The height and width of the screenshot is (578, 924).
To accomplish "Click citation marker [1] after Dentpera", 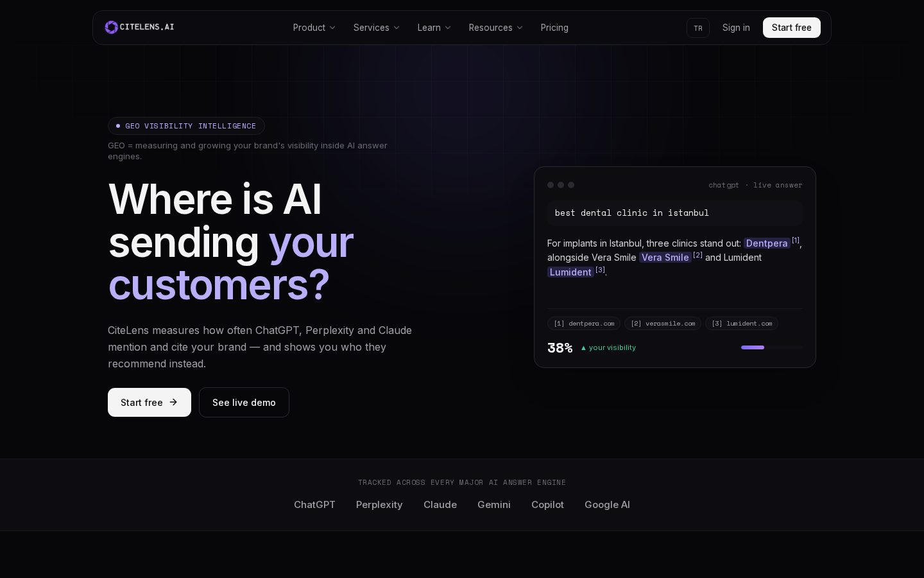I will click(x=796, y=240).
